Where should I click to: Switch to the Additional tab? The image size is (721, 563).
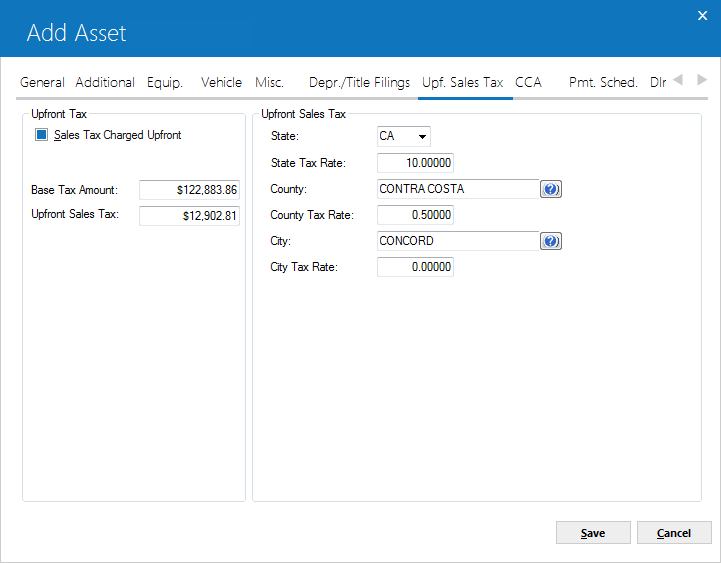pyautogui.click(x=105, y=82)
